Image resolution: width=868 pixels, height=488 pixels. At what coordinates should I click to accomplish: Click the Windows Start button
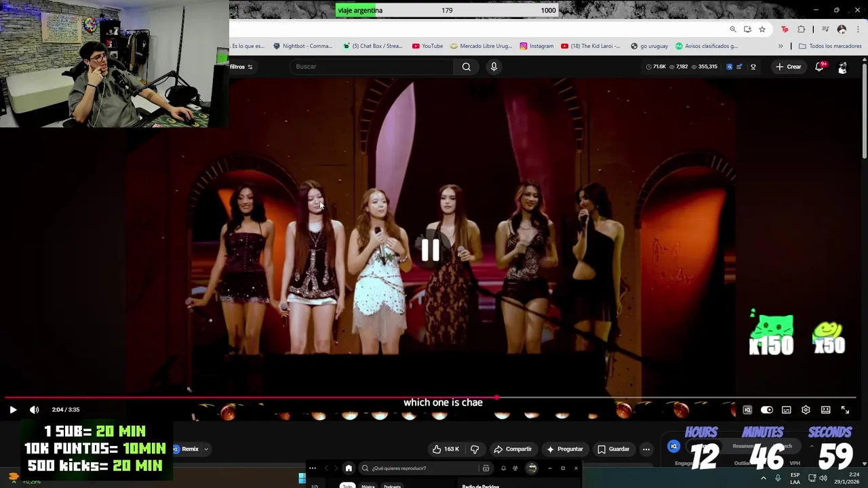pos(302,478)
